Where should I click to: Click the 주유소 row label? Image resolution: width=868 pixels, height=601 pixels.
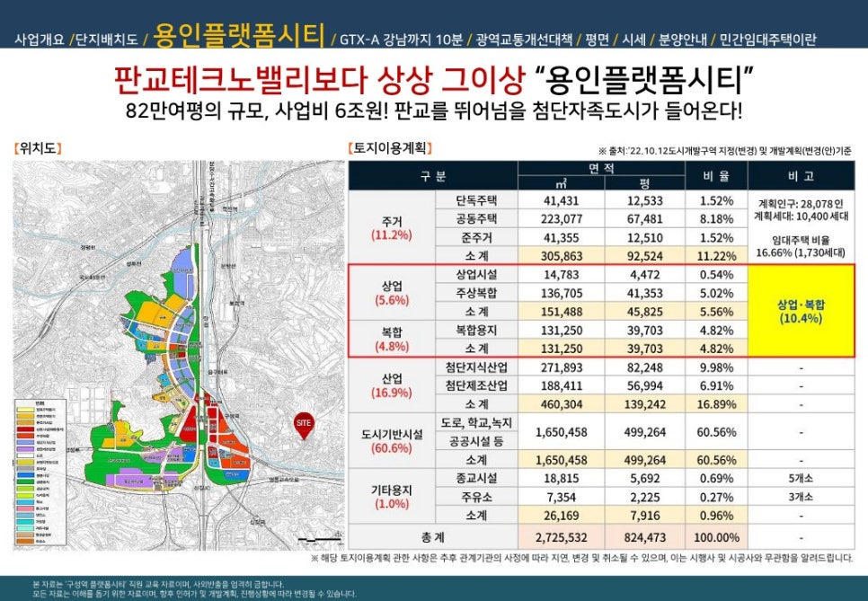coord(476,497)
